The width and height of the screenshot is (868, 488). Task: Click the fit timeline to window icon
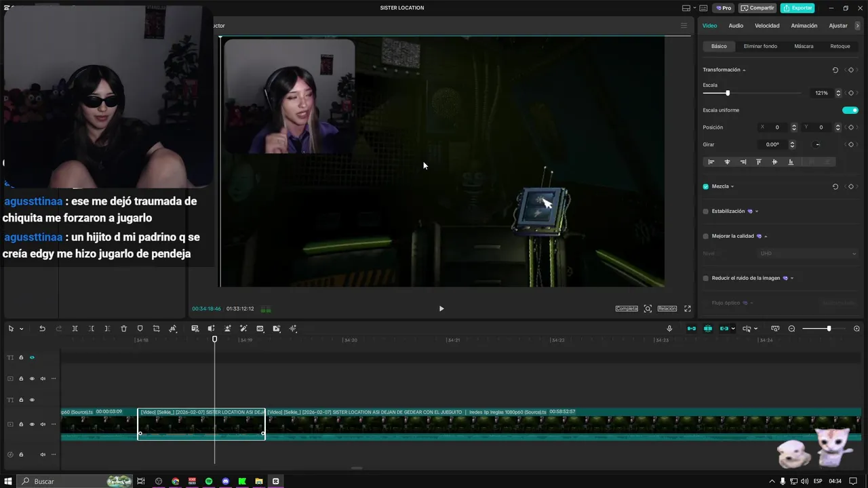[x=775, y=329]
